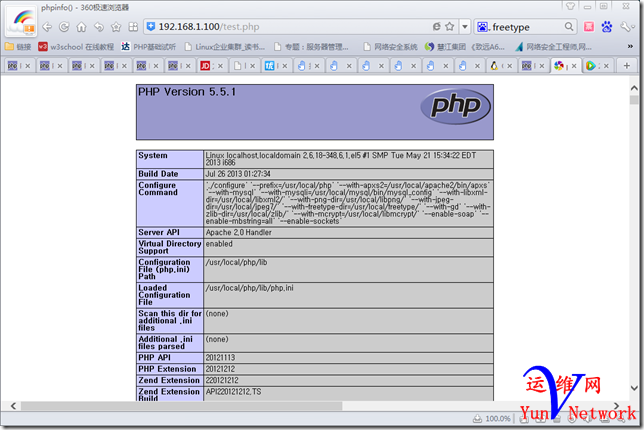Open the 网络安全系统 bookmark
The width and height of the screenshot is (644, 430).
[x=390, y=47]
